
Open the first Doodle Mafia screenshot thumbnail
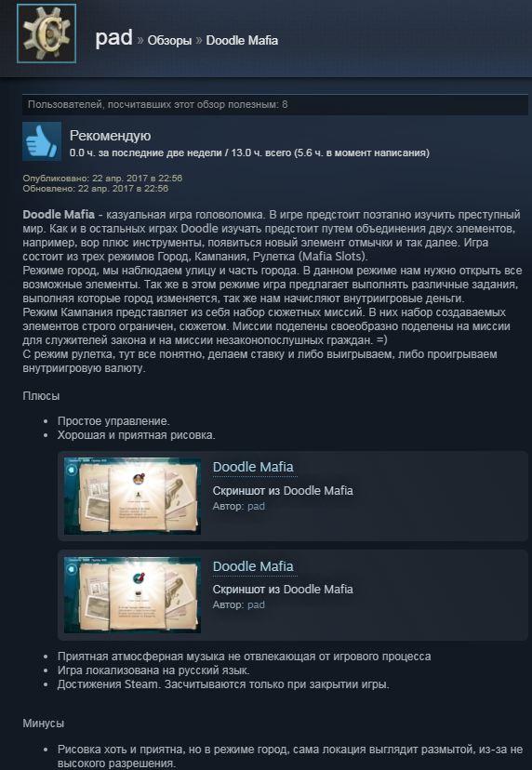[x=132, y=496]
